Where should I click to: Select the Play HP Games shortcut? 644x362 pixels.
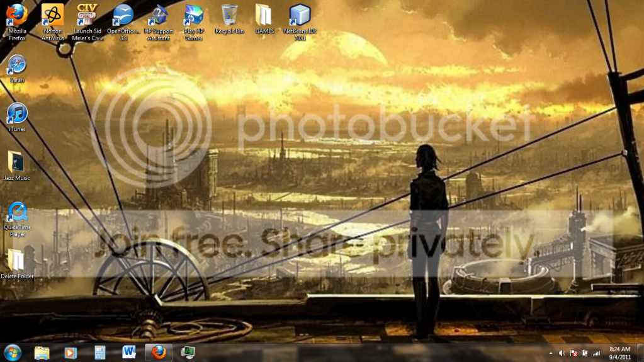pos(194,22)
